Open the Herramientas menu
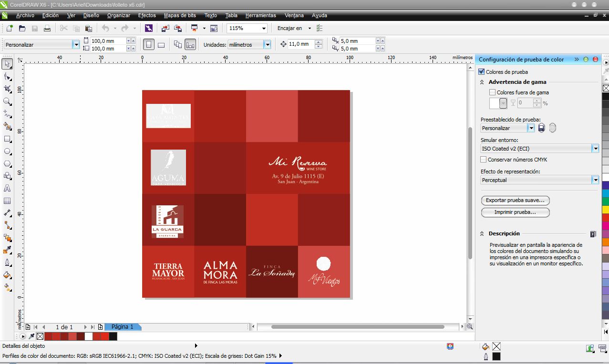609x364 pixels. pos(260,15)
